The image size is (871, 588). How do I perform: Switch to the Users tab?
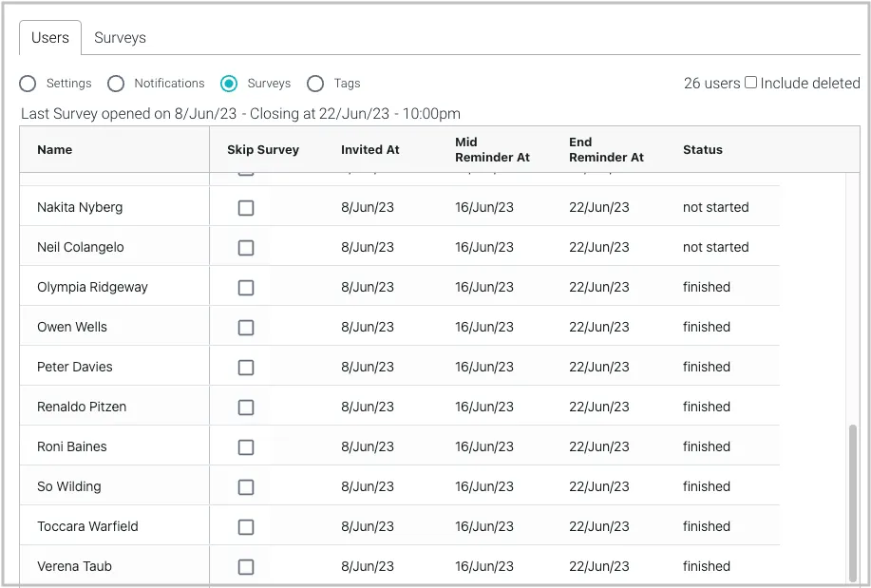tap(50, 38)
